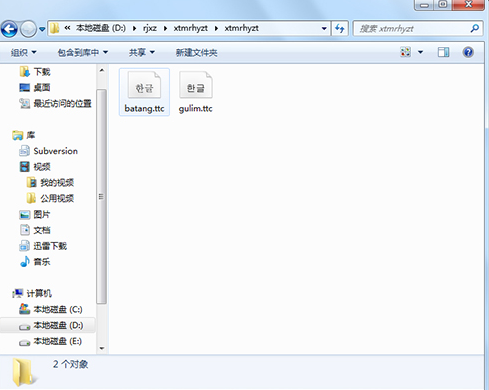489x390 pixels.
Task: Click the E: drive icon
Action: coord(25,342)
